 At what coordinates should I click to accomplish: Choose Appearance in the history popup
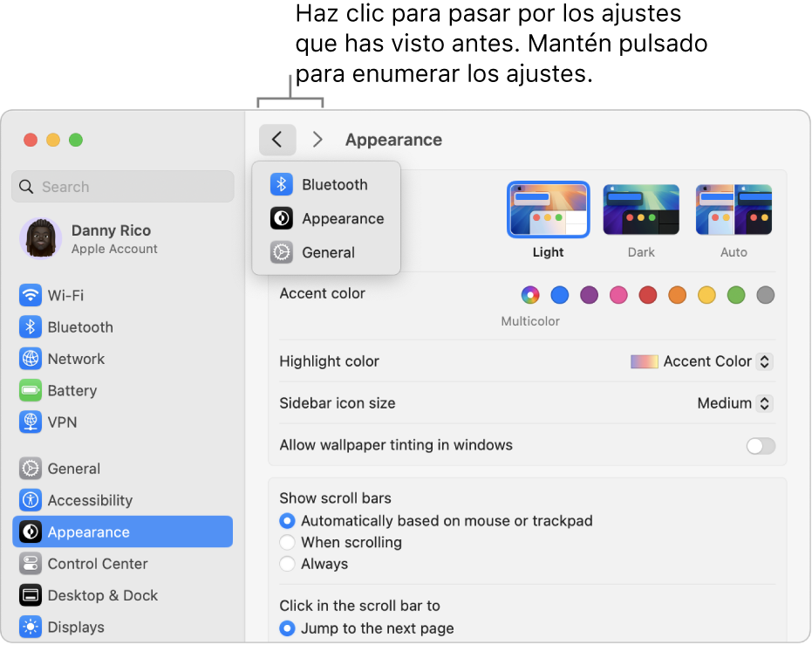point(326,218)
